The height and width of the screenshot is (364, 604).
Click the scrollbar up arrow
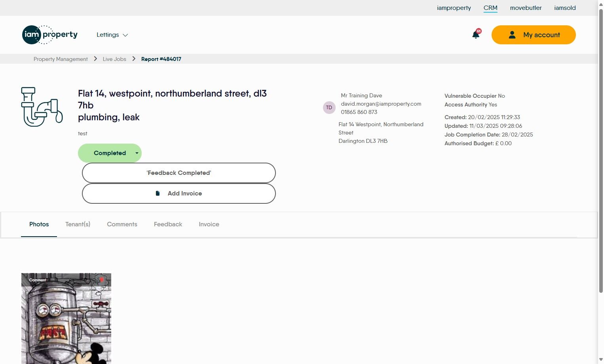click(x=601, y=4)
